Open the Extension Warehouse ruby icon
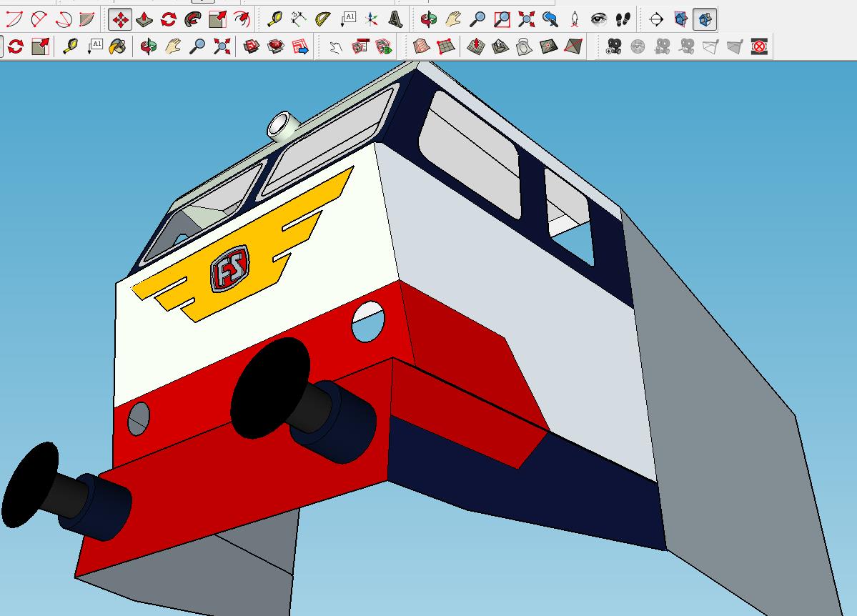Image resolution: width=857 pixels, height=616 pixels. pos(276,47)
